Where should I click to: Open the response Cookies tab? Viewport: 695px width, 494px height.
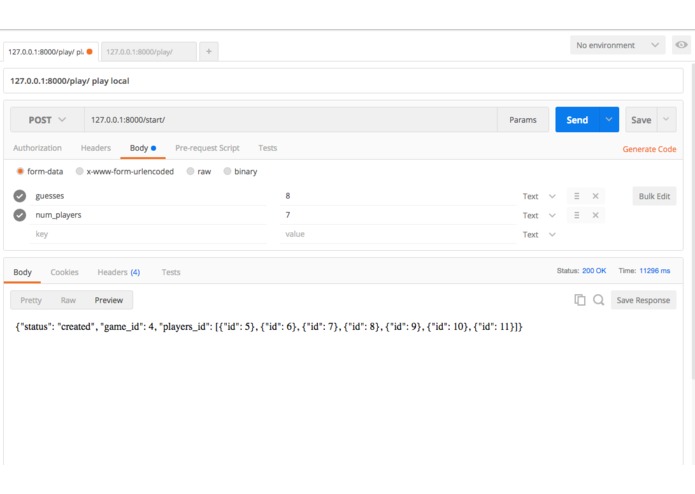tap(64, 272)
